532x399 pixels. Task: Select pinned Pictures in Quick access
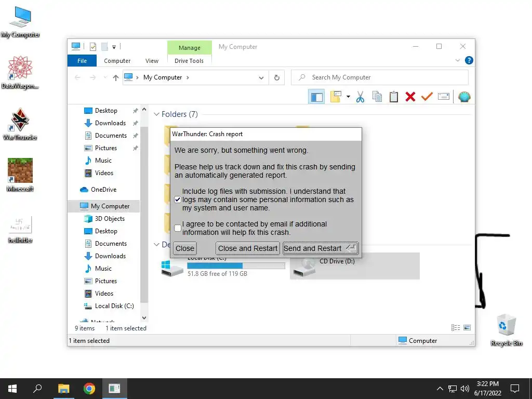point(101,148)
